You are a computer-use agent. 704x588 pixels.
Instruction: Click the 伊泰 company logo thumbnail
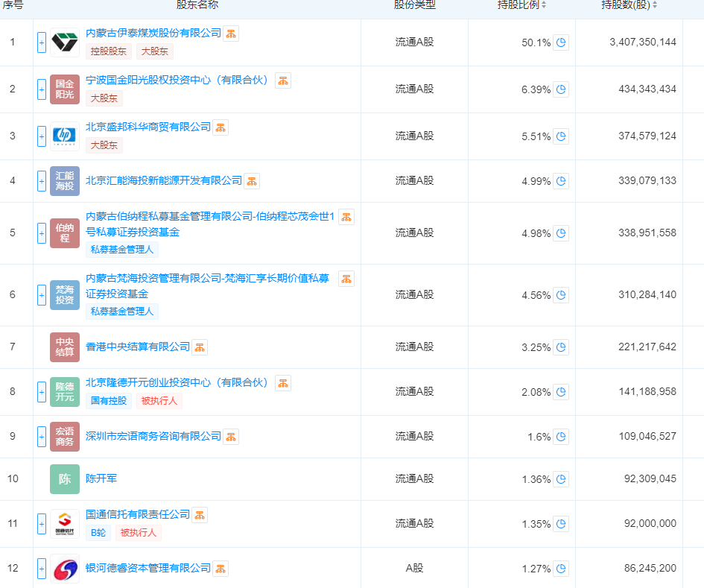[65, 42]
